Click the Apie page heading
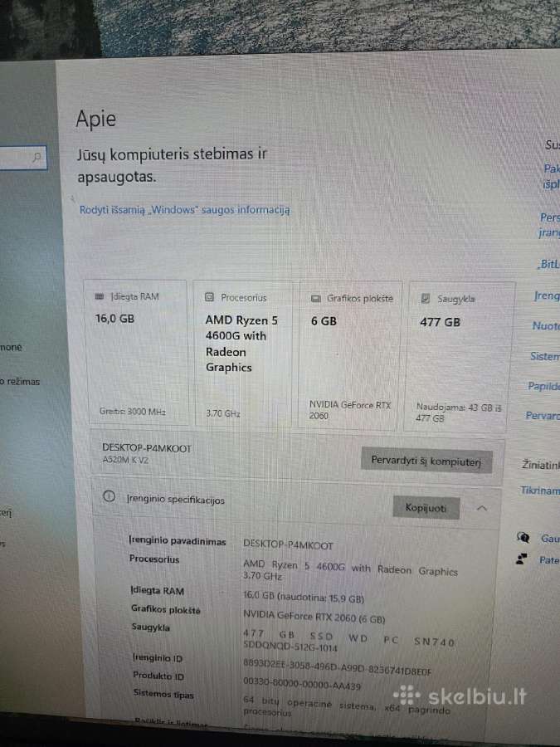Image resolution: width=560 pixels, height=747 pixels. tap(95, 119)
